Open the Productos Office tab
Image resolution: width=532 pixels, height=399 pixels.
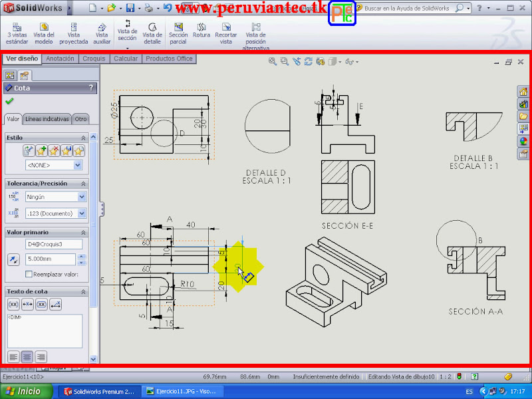click(169, 59)
